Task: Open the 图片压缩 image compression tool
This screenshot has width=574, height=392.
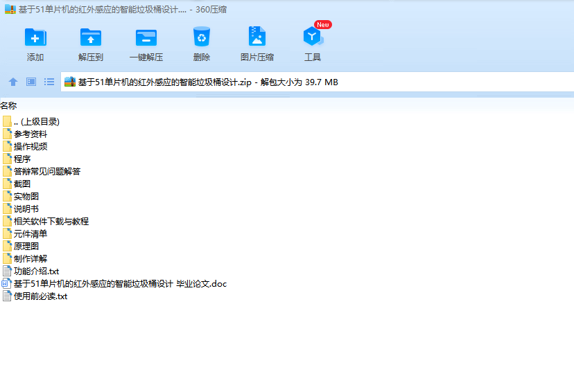Action: [x=257, y=36]
